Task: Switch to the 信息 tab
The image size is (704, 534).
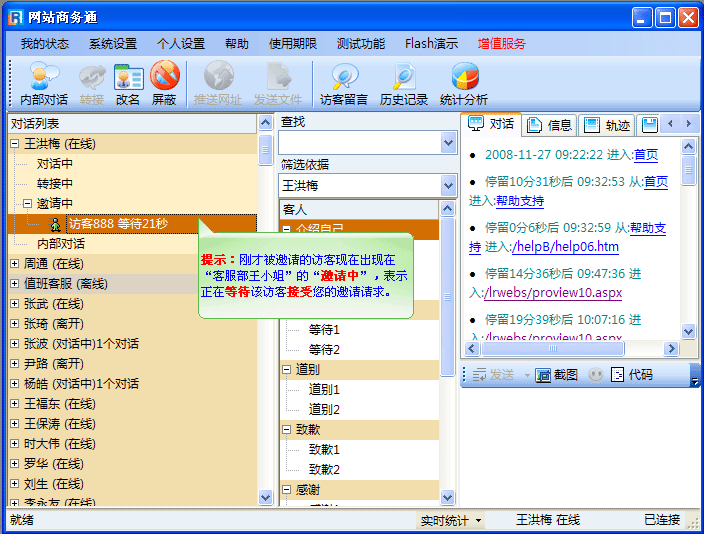Action: 549,124
